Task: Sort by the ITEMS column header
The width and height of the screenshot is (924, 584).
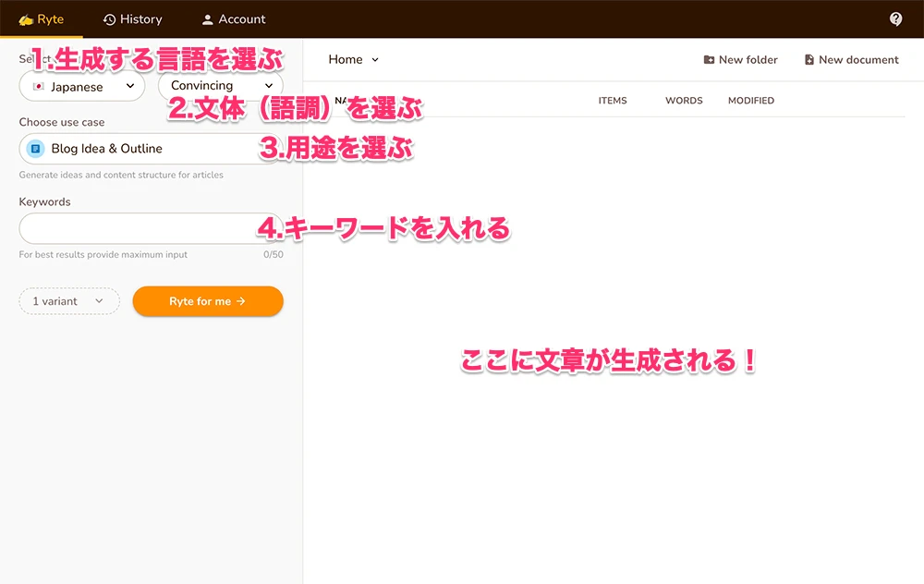Action: click(x=613, y=101)
